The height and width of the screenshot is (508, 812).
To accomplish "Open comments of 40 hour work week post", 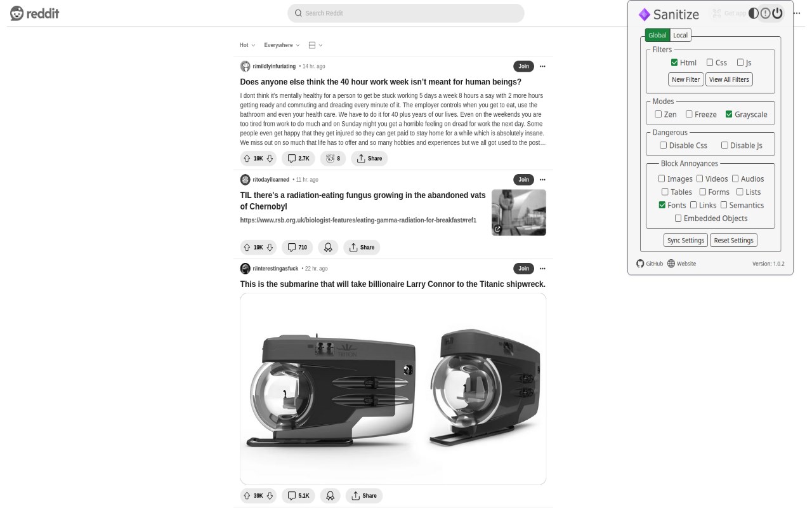I will pos(298,159).
